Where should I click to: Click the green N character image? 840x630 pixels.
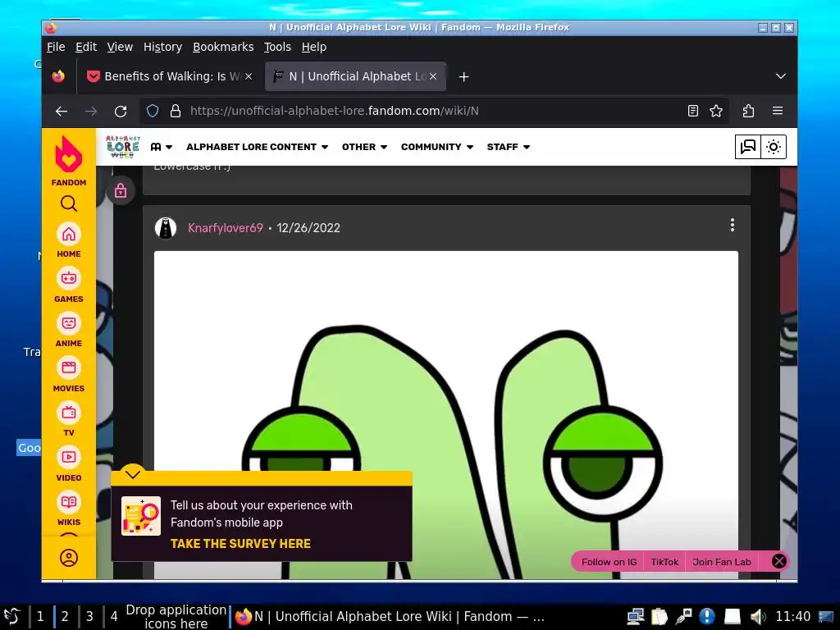point(445,414)
